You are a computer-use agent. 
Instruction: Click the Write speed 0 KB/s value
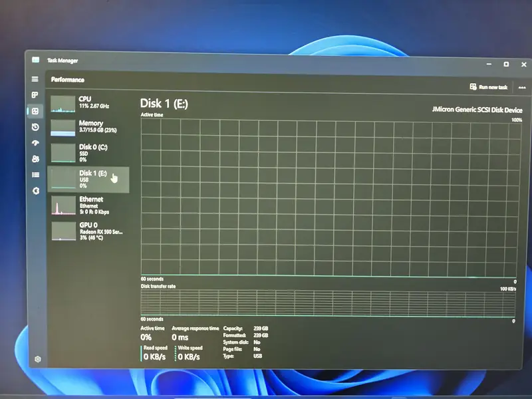pyautogui.click(x=189, y=356)
